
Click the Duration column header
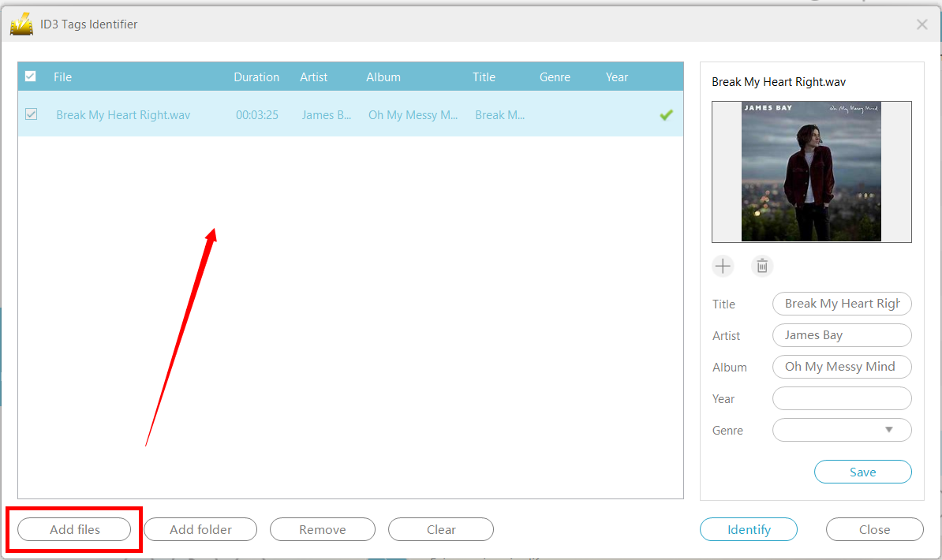click(256, 77)
